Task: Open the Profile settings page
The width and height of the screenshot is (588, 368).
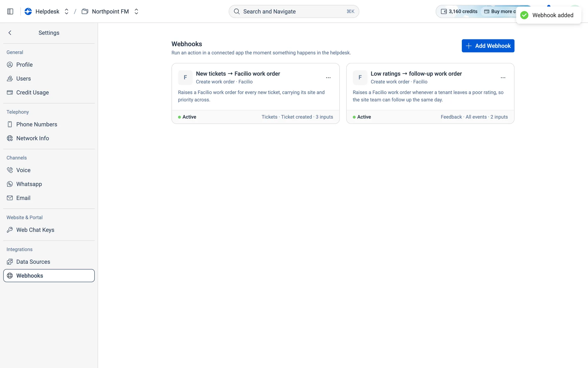Action: click(49, 65)
